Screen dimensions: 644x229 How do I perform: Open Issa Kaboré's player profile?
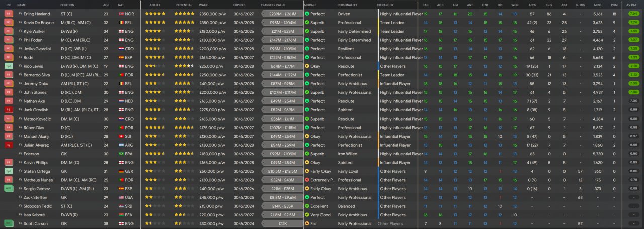[x=35, y=215]
